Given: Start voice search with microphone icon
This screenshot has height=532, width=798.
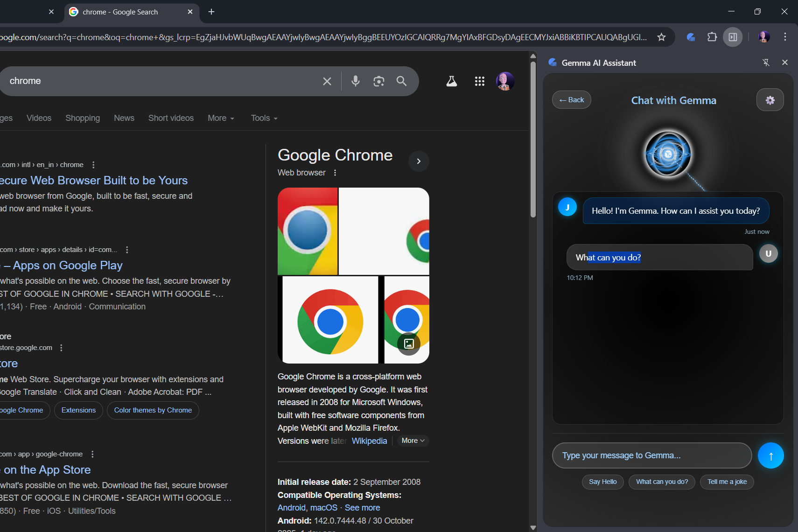Looking at the screenshot, I should [x=356, y=81].
